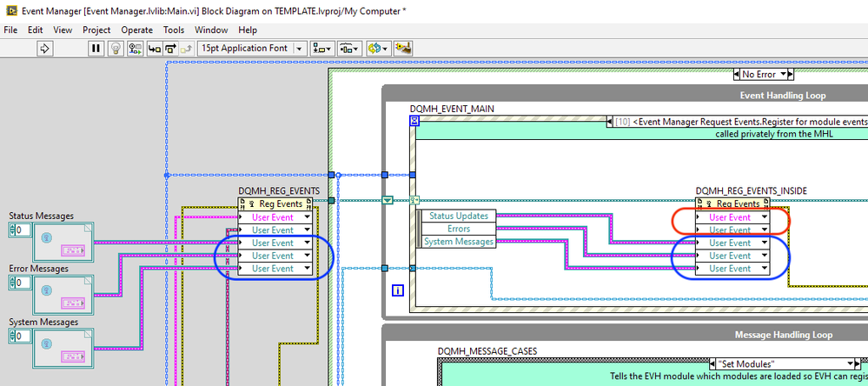
Task: Open the 15pt Application Font dropdown
Action: click(253, 49)
